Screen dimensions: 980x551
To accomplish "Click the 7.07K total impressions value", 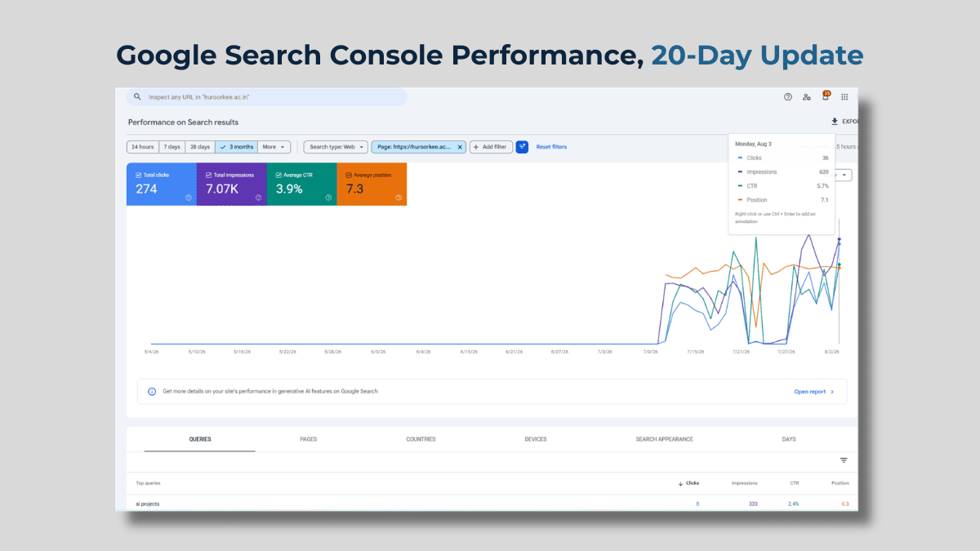I will pyautogui.click(x=222, y=189).
